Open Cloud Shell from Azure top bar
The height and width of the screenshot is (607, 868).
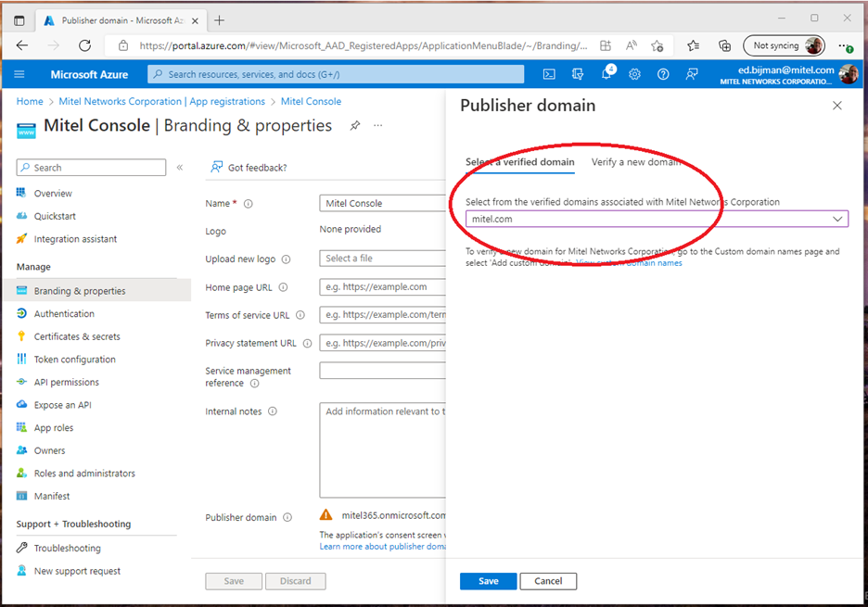(x=549, y=74)
